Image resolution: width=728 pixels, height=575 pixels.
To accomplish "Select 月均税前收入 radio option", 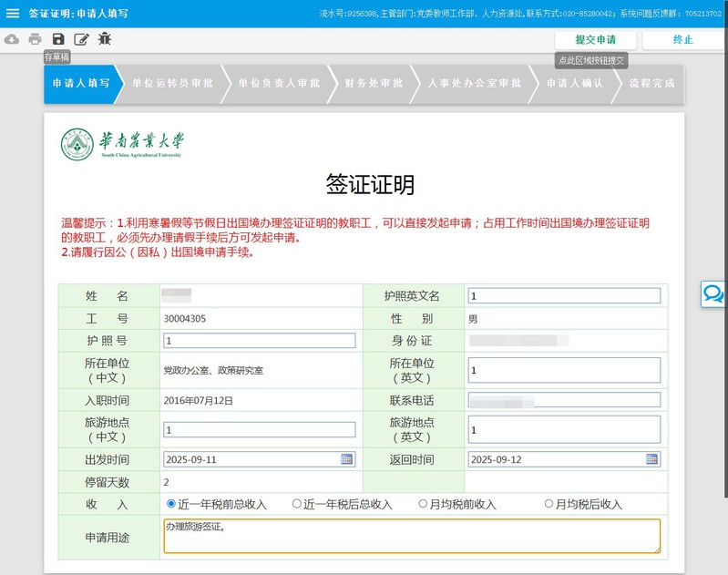I will tap(423, 504).
